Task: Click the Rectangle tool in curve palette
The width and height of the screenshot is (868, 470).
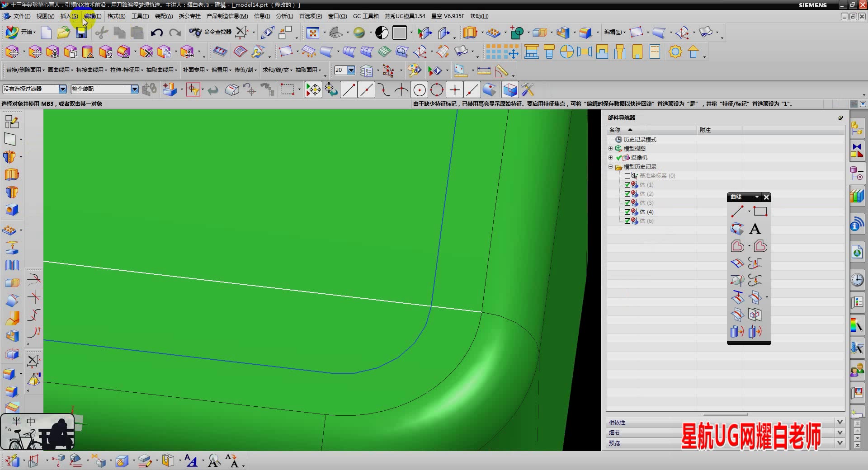Action: [x=760, y=211]
